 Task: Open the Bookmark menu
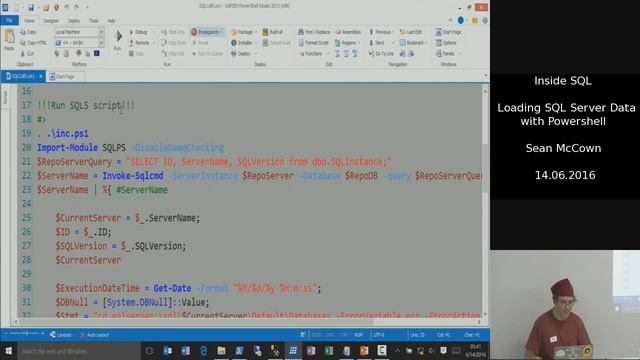click(x=412, y=42)
